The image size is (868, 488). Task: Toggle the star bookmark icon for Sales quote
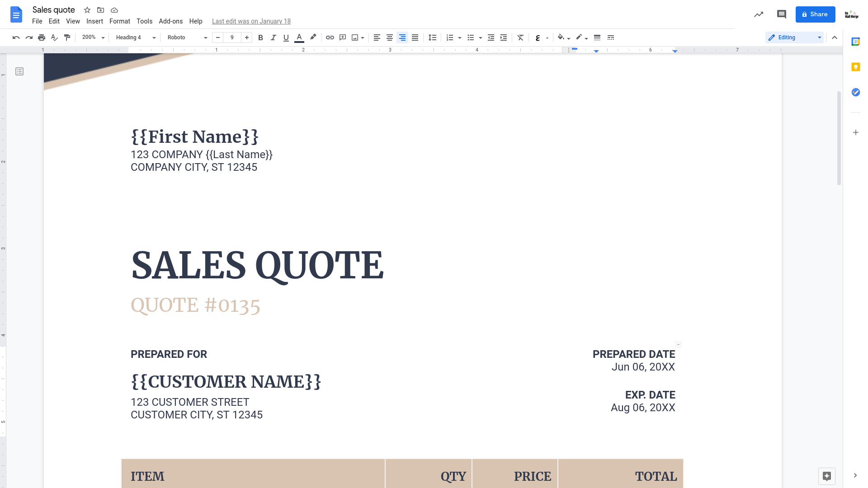coord(87,9)
